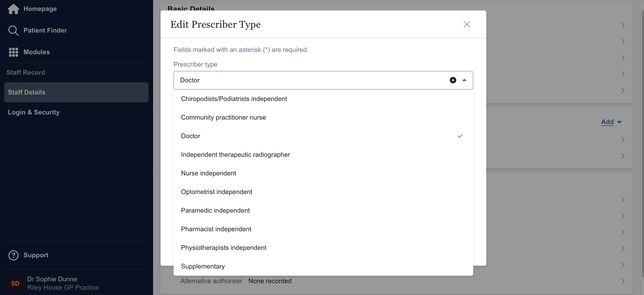Image resolution: width=644 pixels, height=295 pixels.
Task: Select the checked Doctor option
Action: (x=191, y=136)
